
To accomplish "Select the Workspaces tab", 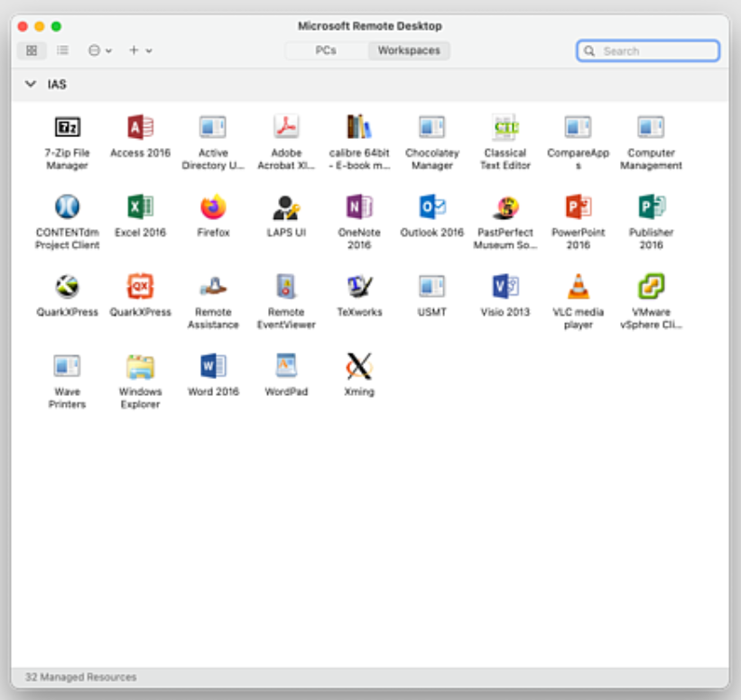I will [x=409, y=51].
